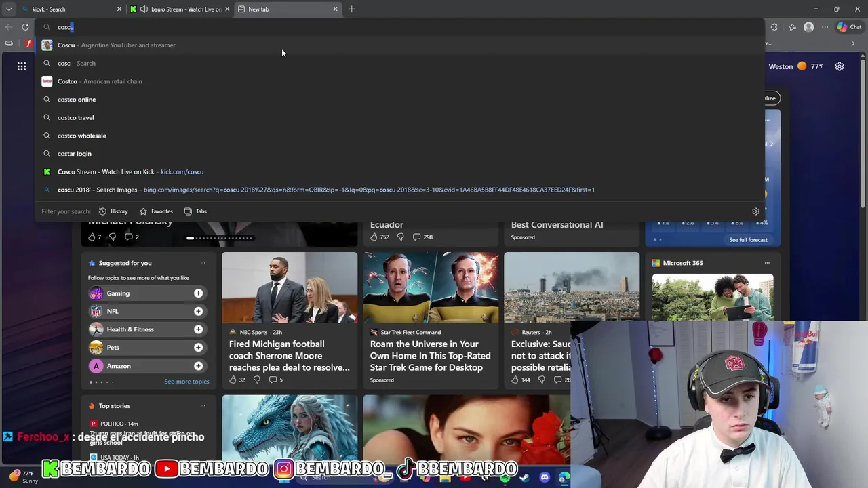This screenshot has height=488, width=868.
Task: Open 'Top stories' card options menu
Action: click(203, 406)
